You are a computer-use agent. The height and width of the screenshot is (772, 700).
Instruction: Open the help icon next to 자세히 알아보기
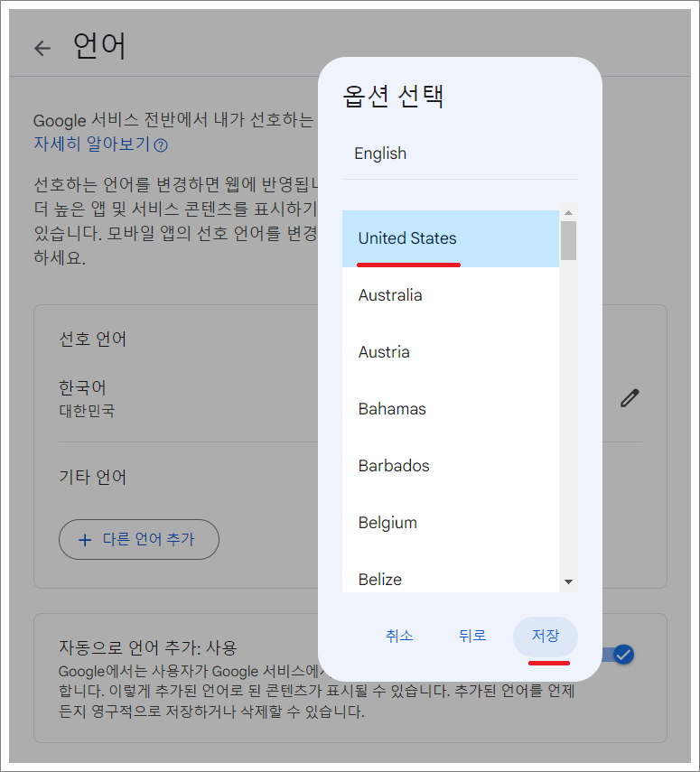tap(161, 145)
